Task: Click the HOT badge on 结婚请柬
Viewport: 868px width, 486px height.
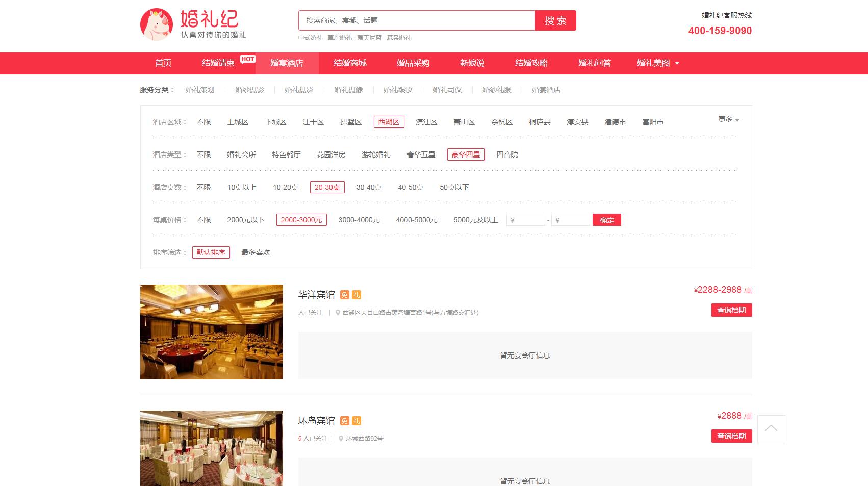Action: (x=248, y=59)
